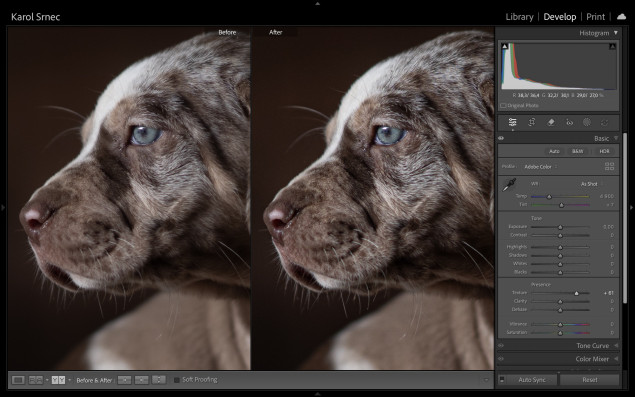The height and width of the screenshot is (397, 635).
Task: Click the Reset button
Action: (590, 380)
